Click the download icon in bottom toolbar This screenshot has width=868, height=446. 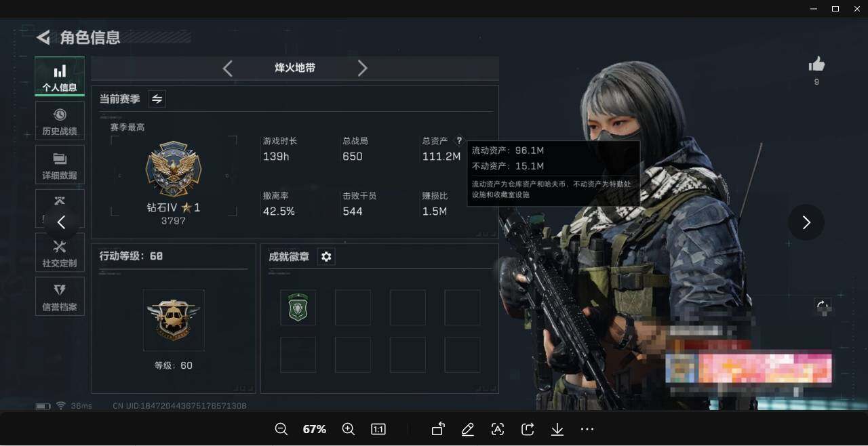pyautogui.click(x=557, y=429)
